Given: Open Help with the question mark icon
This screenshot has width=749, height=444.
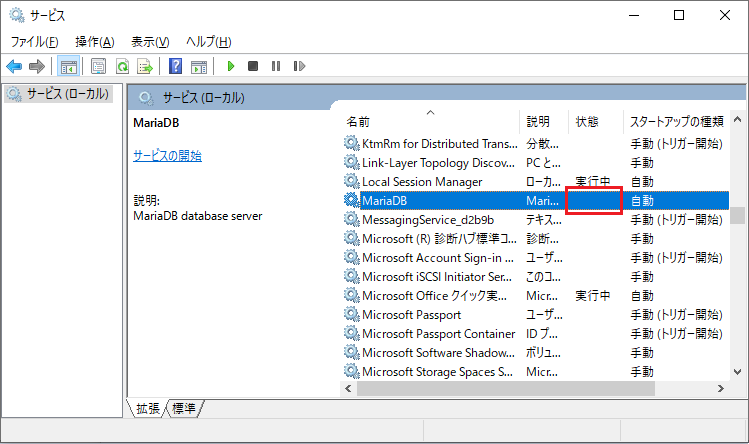Looking at the screenshot, I should pos(175,66).
